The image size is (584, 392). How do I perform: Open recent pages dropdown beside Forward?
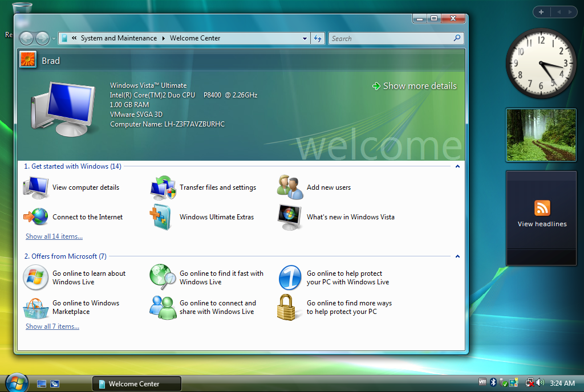tap(54, 38)
